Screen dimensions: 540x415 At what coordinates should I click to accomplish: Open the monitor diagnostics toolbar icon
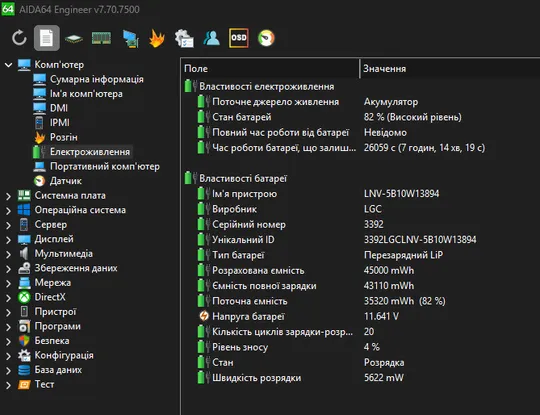pyautogui.click(x=130, y=38)
